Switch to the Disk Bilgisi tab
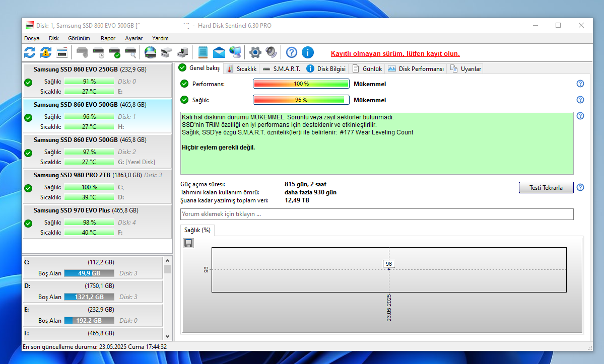The width and height of the screenshot is (604, 364). (x=326, y=69)
